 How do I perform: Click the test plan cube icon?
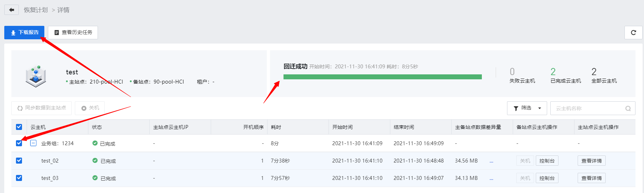coord(36,75)
